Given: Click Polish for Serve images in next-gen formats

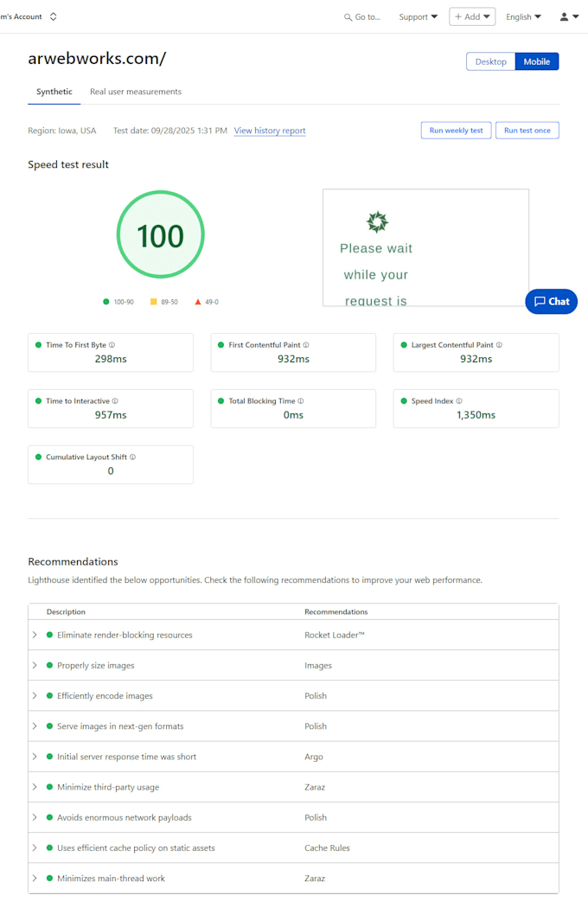Looking at the screenshot, I should [x=316, y=726].
